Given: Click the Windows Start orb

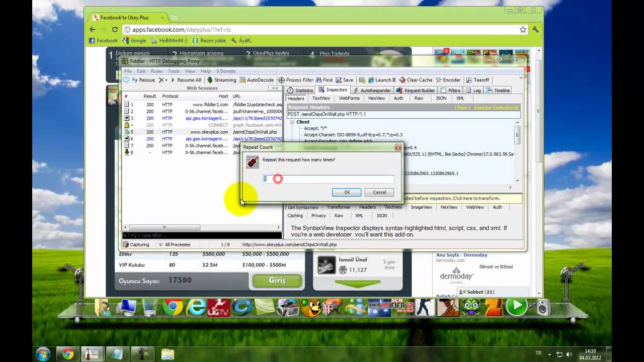Looking at the screenshot, I should coord(43,354).
